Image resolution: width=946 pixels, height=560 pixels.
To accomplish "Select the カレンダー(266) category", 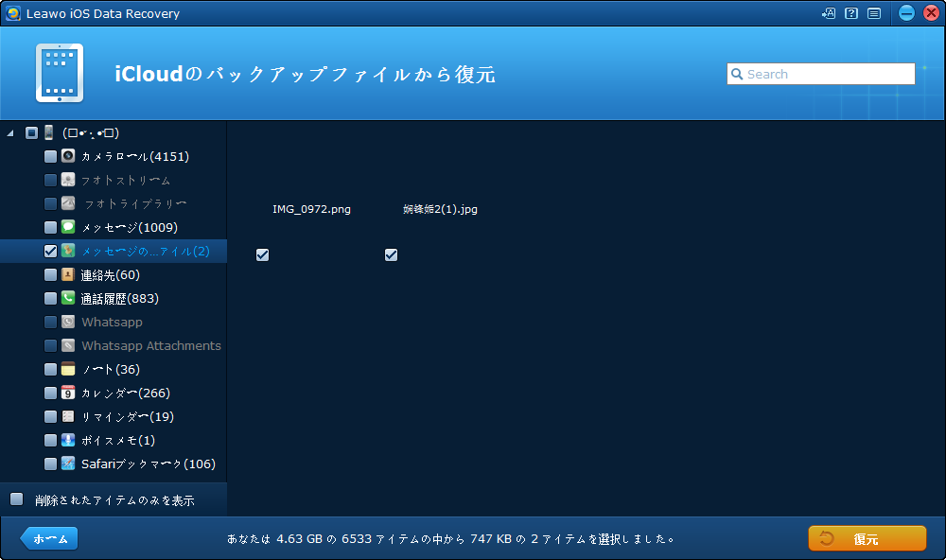I will [126, 393].
